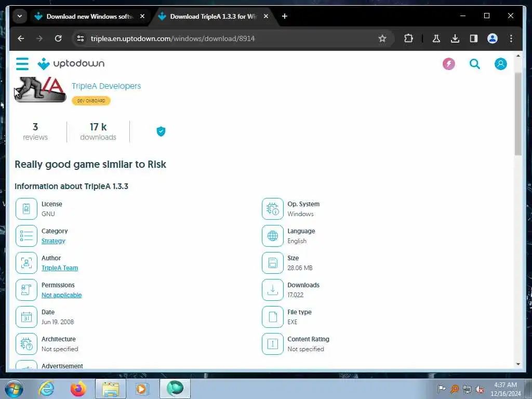Click the File type document icon

point(272,317)
